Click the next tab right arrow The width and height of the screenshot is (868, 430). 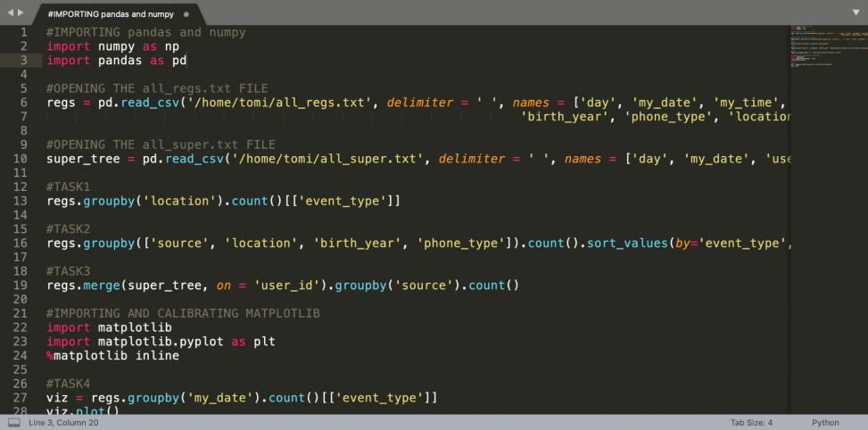pos(20,12)
